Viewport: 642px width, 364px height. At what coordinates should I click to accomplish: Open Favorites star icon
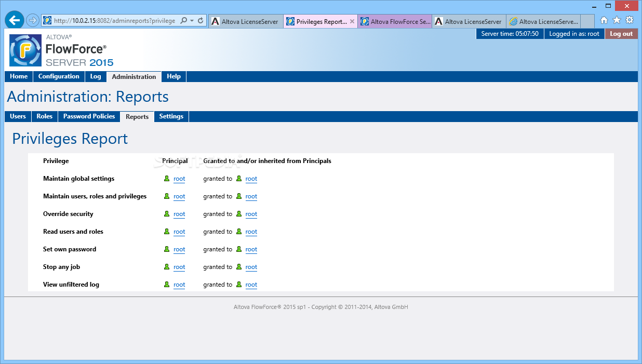click(x=617, y=20)
